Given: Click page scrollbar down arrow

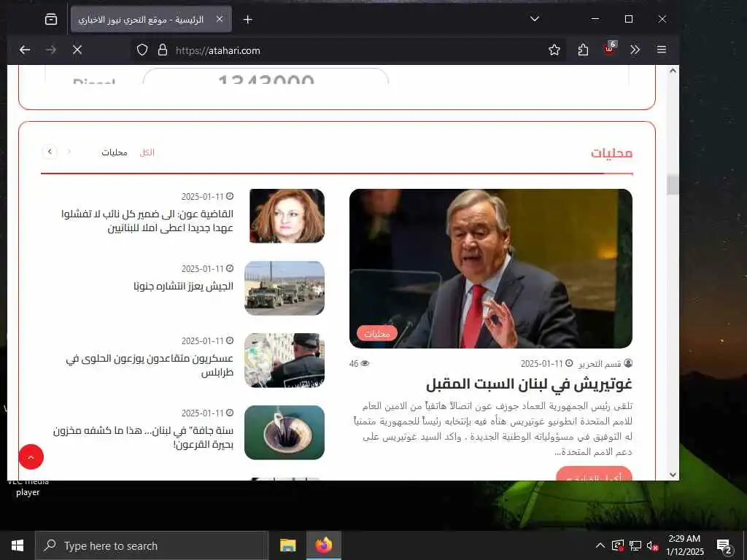Looking at the screenshot, I should (x=673, y=474).
